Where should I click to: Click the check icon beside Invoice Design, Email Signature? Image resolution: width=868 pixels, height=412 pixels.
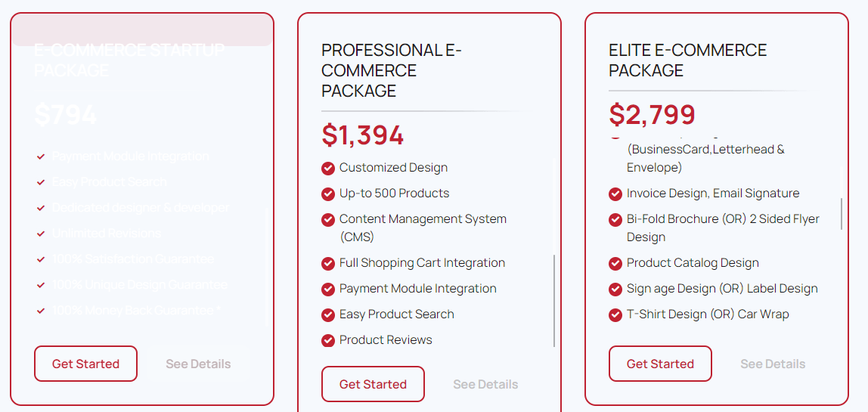pos(615,194)
